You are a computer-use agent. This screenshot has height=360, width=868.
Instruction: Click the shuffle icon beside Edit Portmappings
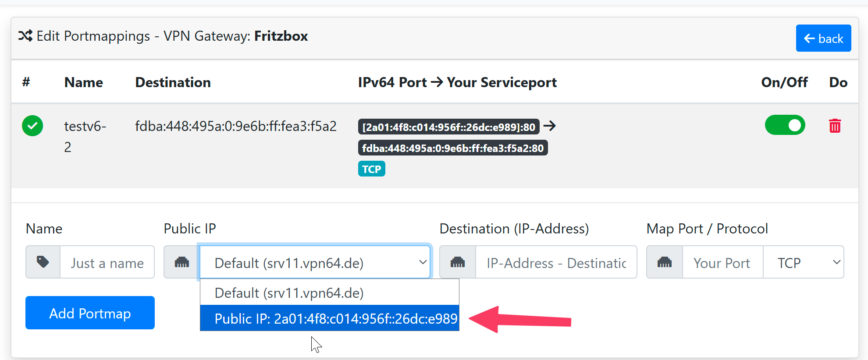25,36
